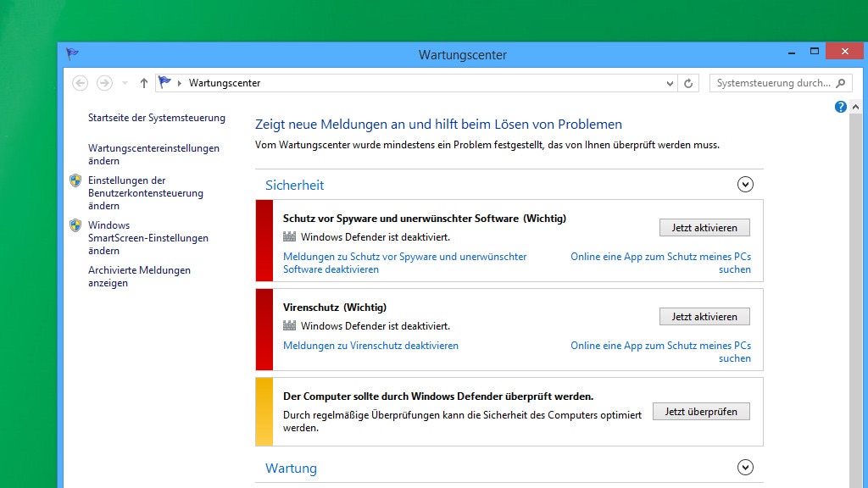Go forward with the forward arrow button

tap(104, 83)
